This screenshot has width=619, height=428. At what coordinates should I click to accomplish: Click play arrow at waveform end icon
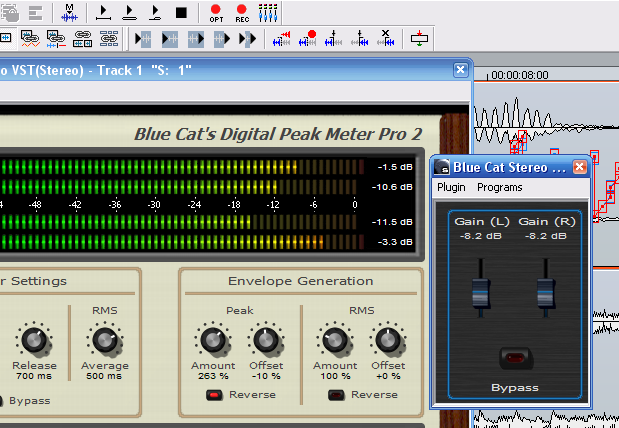pyautogui.click(x=196, y=39)
